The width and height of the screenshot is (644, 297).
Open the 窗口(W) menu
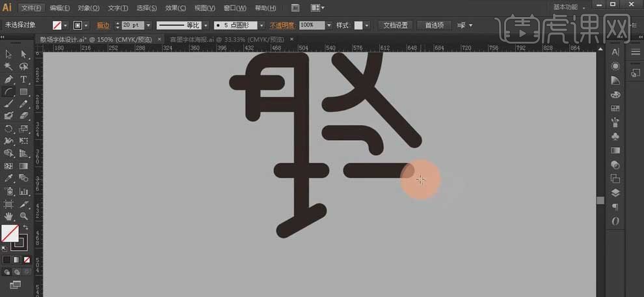click(235, 8)
